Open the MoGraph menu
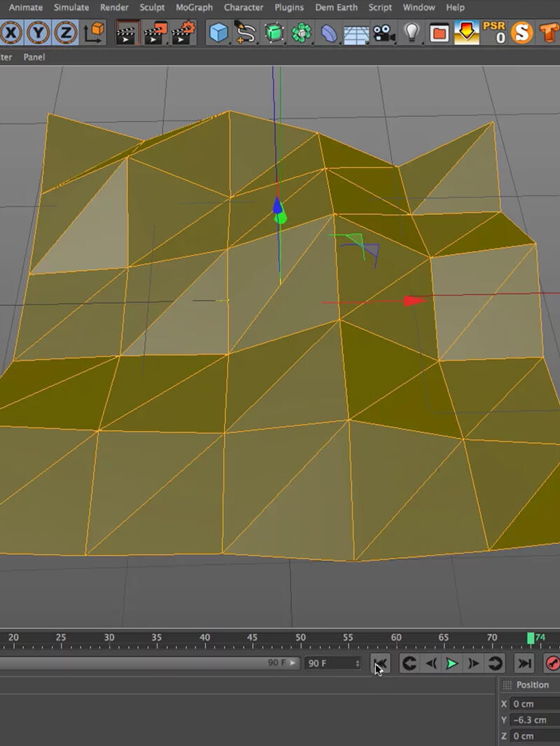560x746 pixels. pyautogui.click(x=194, y=8)
